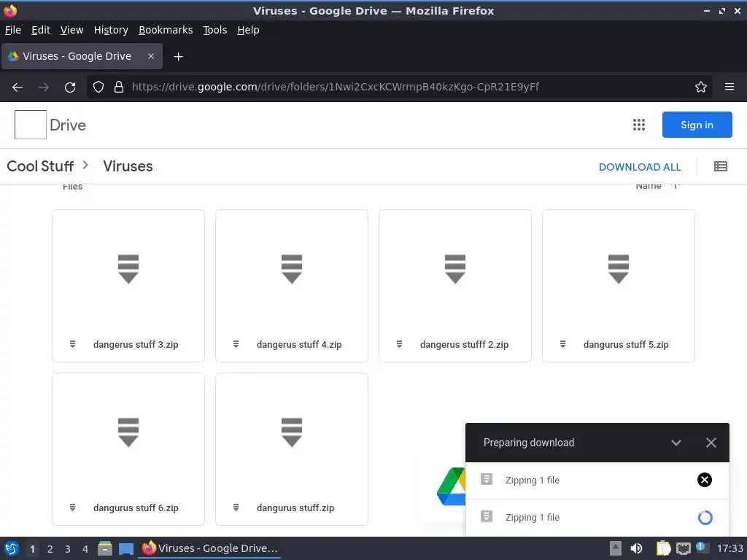
Task: Go back to the previous page
Action: pos(18,87)
